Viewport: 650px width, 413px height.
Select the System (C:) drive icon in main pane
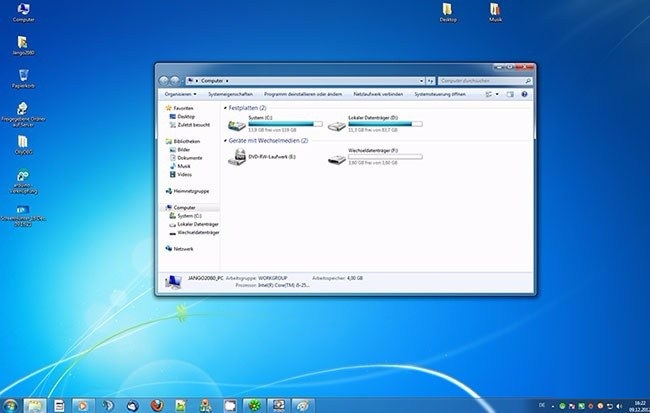click(237, 125)
